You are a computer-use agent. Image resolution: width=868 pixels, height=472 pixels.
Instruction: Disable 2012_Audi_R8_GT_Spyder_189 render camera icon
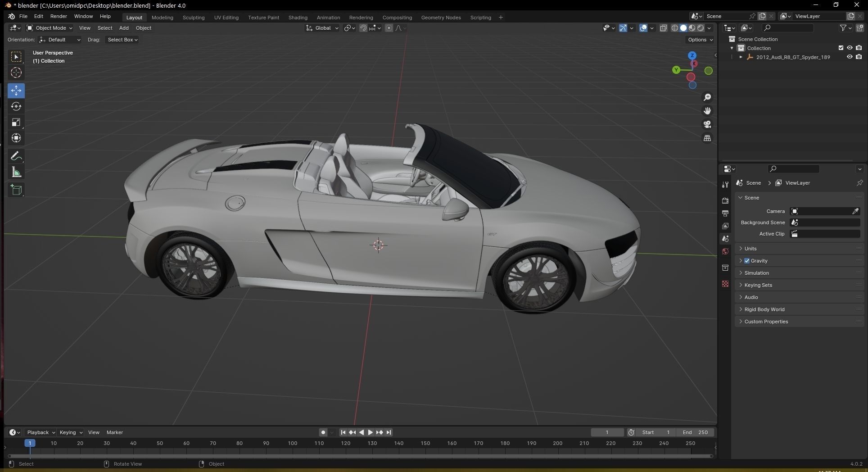(859, 57)
